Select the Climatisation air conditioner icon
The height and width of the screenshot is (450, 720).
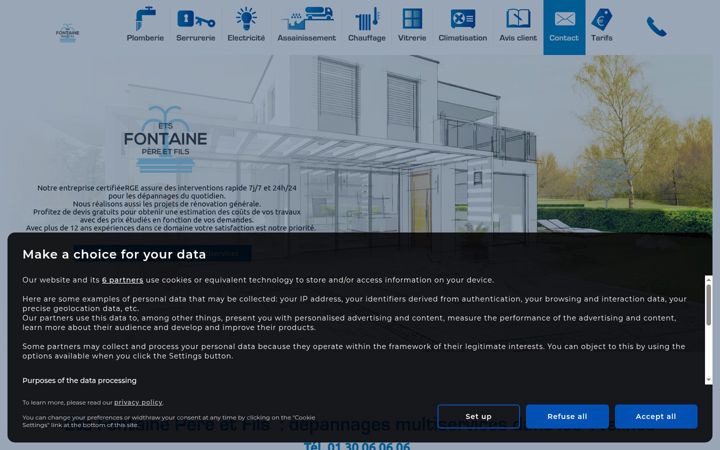[463, 19]
